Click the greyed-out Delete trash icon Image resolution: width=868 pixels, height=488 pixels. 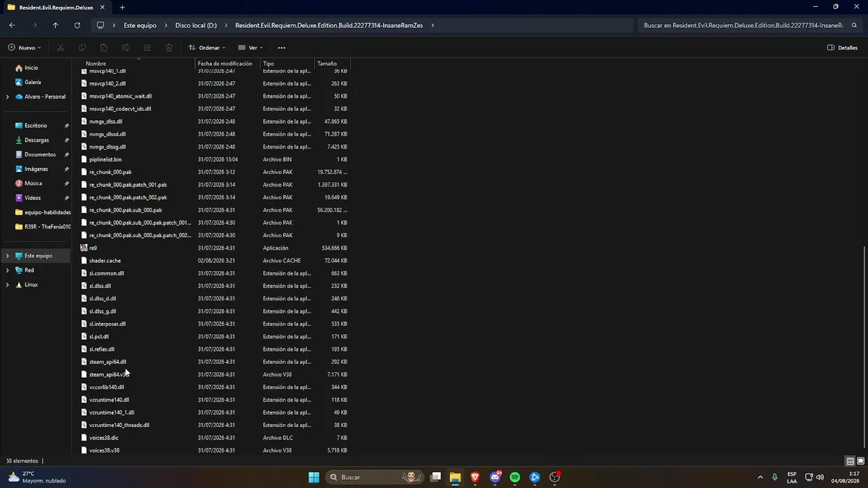[169, 47]
